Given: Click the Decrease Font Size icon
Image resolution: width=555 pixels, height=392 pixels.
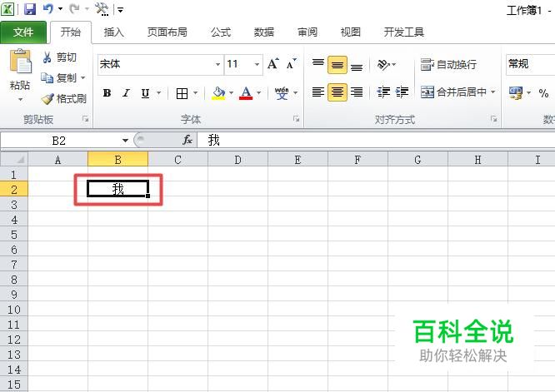Looking at the screenshot, I should click(292, 64).
